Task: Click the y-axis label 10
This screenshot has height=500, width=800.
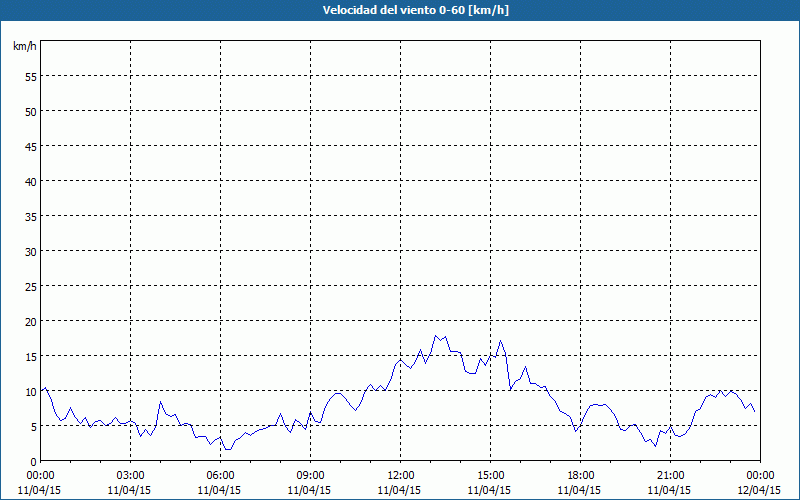Action: [31, 391]
